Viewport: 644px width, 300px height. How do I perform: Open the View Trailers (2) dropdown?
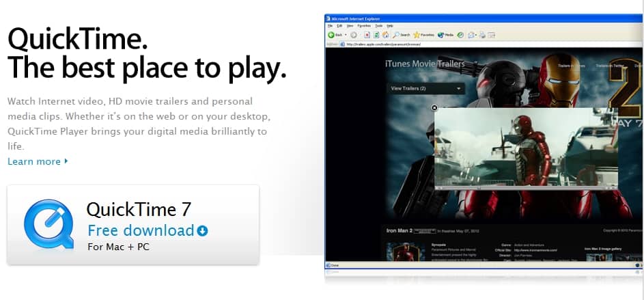pyautogui.click(x=426, y=88)
